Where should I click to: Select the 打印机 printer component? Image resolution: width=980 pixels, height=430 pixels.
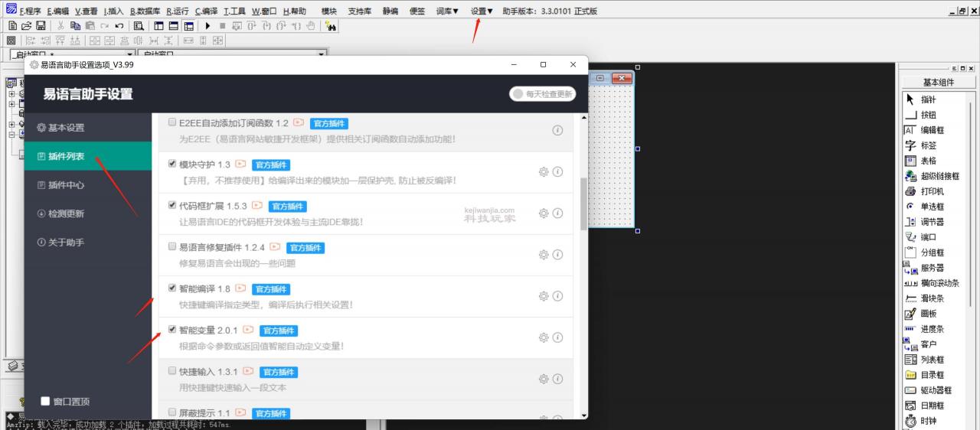pos(924,191)
